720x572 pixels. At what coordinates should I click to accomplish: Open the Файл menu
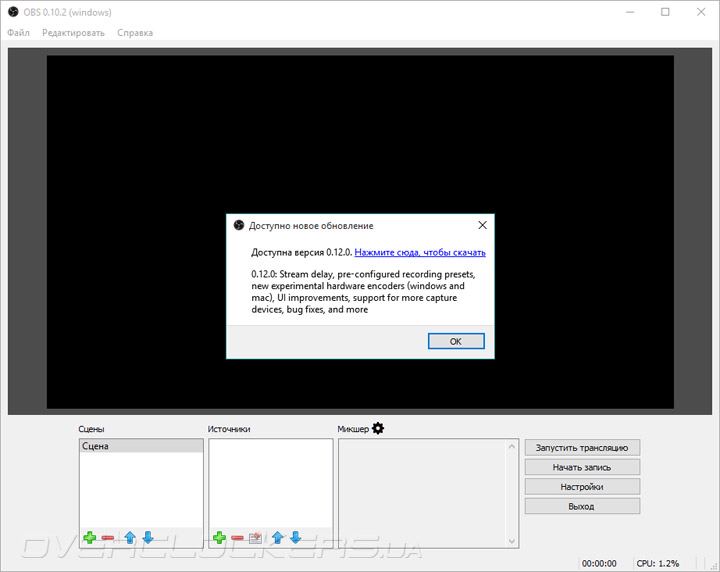(18, 33)
